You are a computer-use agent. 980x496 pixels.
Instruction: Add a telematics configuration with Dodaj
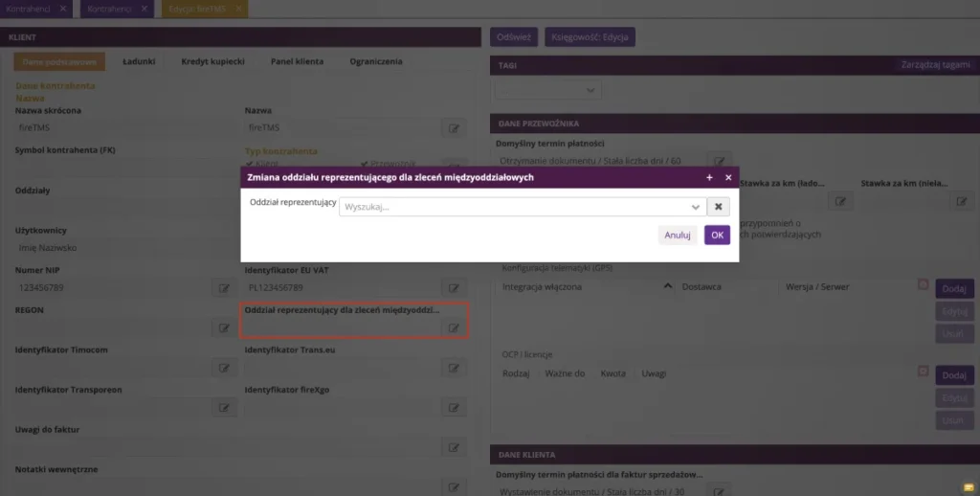(954, 289)
